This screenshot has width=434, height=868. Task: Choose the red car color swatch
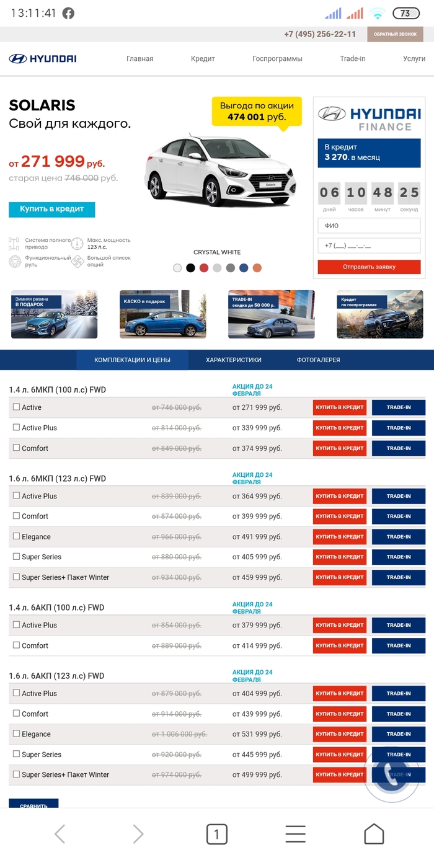[204, 268]
